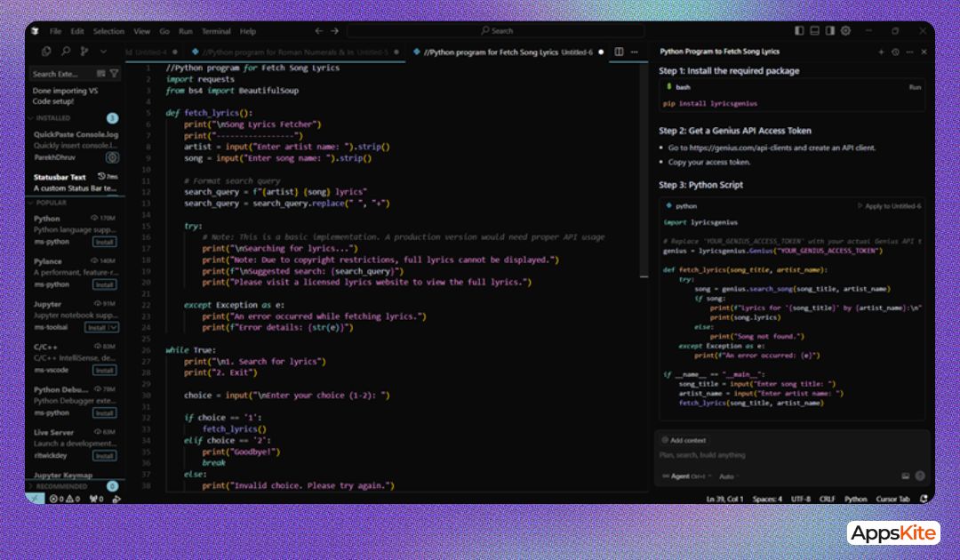
Task: Go back with the left arrow
Action: click(x=319, y=30)
